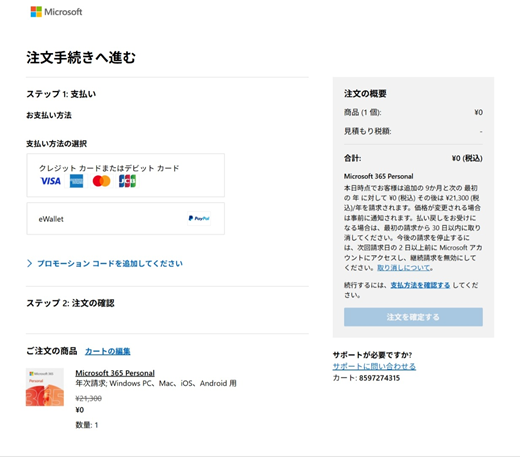Click the 注文手続きへ進む page title
The height and width of the screenshot is (457, 520).
[81, 57]
